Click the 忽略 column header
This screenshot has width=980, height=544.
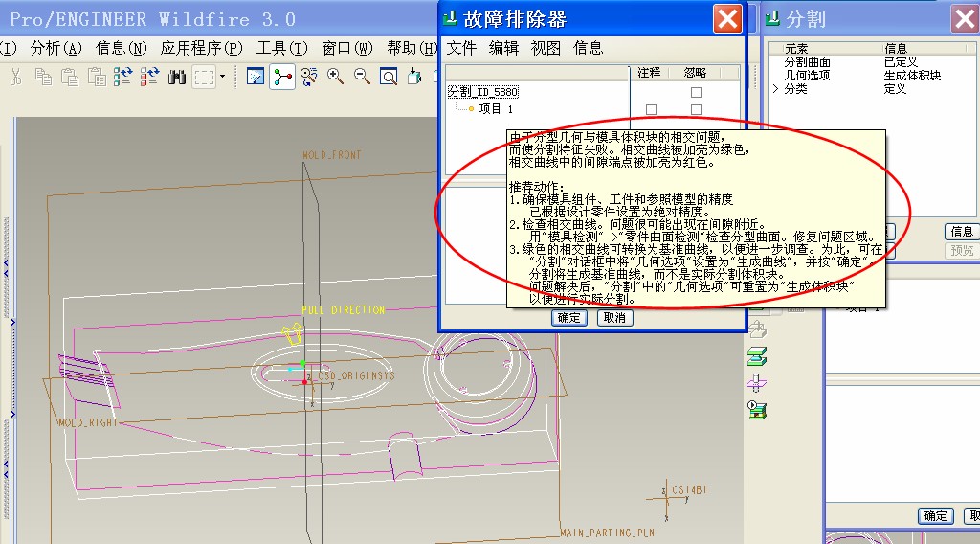click(x=695, y=73)
